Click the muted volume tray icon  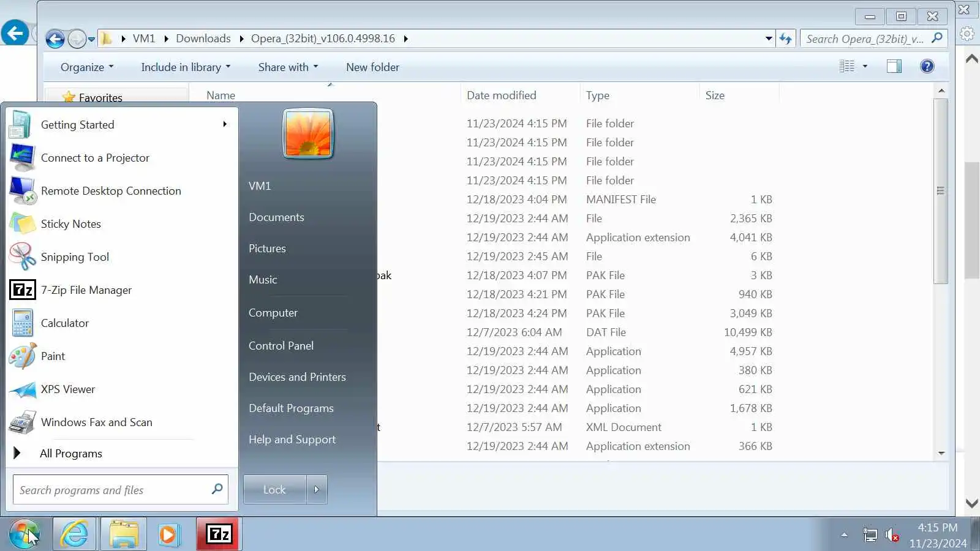(892, 535)
